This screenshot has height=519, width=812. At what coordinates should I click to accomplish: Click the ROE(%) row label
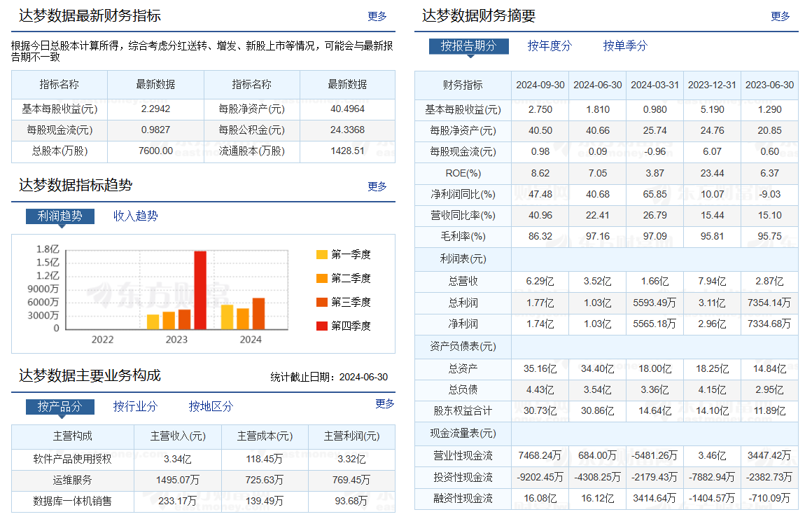[463, 174]
